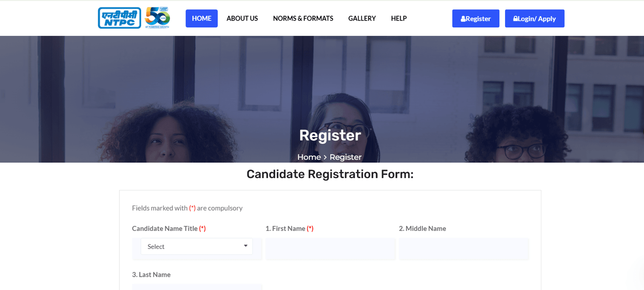Viewport: 644px width, 290px height.
Task: Open the HELP section
Action: [398, 19]
